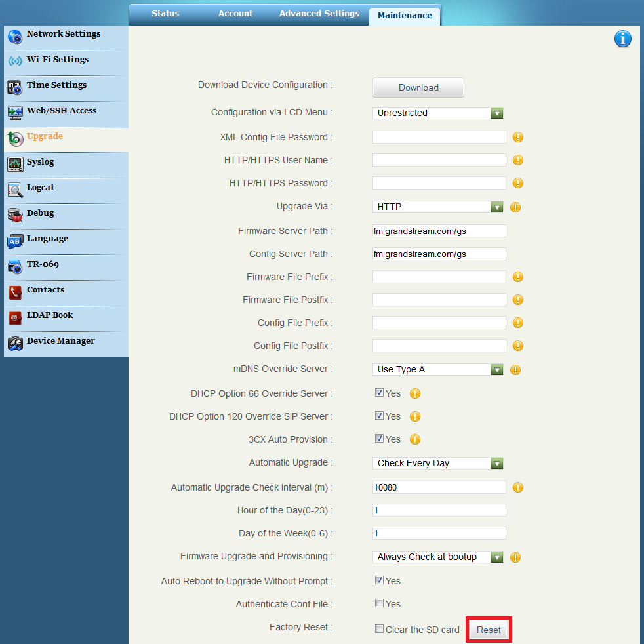Viewport: 644px width, 644px height.
Task: Open the Automatic Upgrade dropdown
Action: (x=437, y=463)
